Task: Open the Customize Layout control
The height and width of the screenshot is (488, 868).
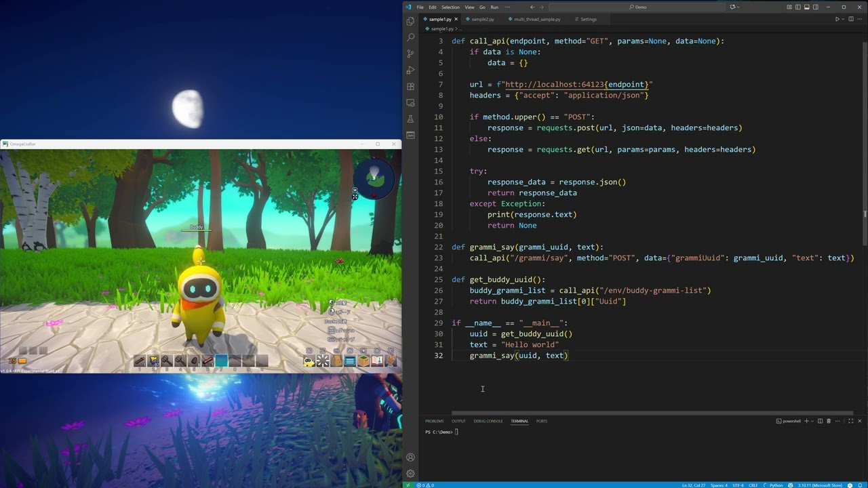Action: tap(789, 7)
